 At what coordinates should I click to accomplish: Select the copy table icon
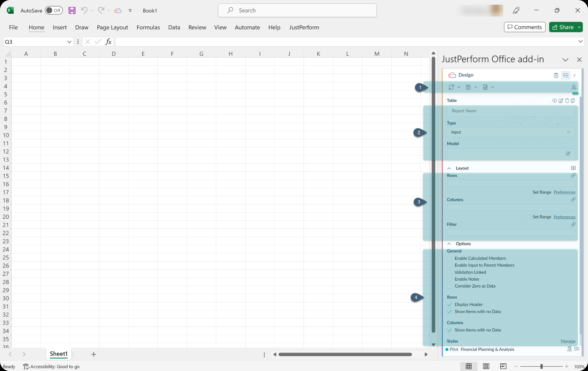574,101
